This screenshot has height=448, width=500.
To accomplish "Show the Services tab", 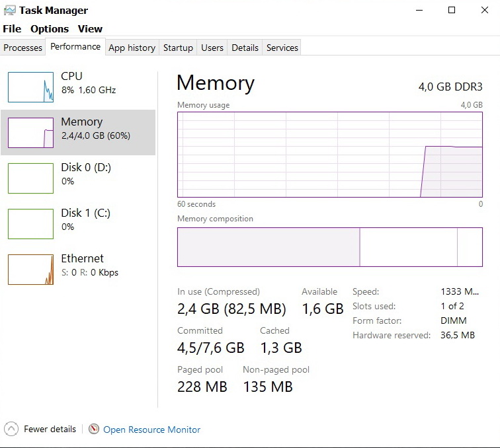I will click(282, 48).
